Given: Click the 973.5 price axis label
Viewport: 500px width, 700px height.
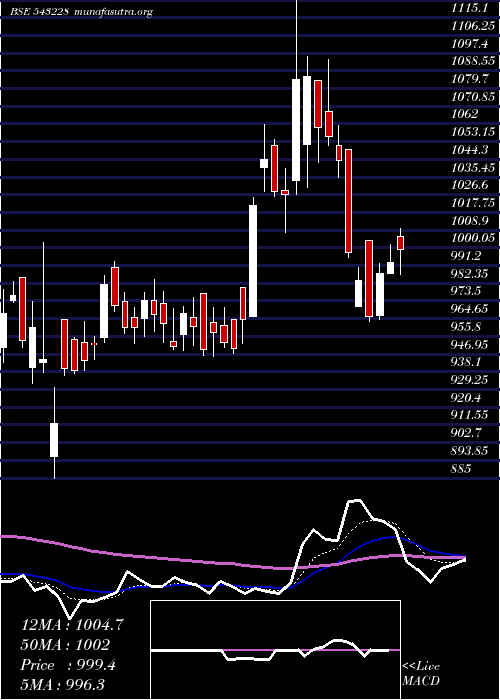Looking at the screenshot, I should (467, 291).
